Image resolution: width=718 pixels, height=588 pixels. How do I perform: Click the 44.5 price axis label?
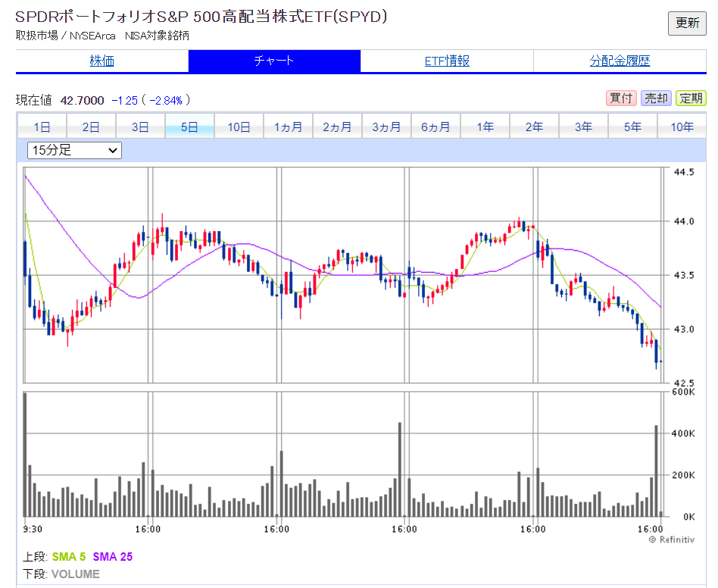pyautogui.click(x=684, y=172)
